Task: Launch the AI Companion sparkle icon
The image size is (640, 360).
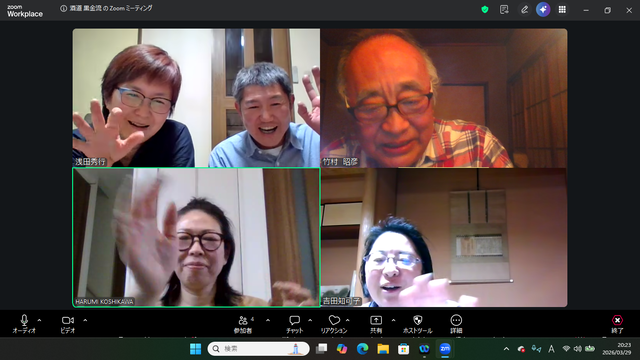Action: (x=543, y=9)
